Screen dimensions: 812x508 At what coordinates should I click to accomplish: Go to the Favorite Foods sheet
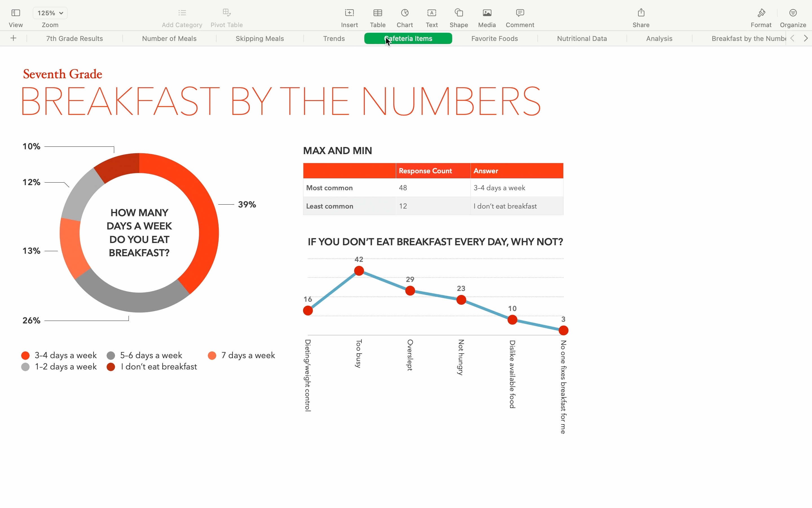(495, 39)
